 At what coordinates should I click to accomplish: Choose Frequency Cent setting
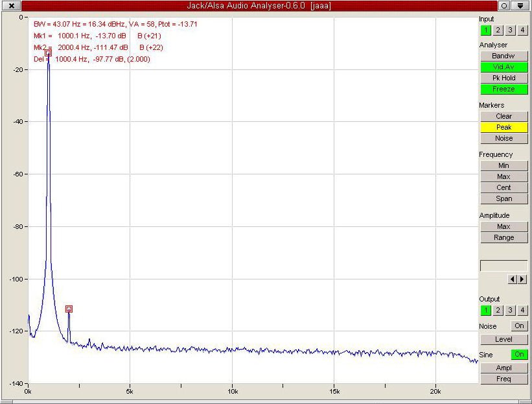coord(504,187)
